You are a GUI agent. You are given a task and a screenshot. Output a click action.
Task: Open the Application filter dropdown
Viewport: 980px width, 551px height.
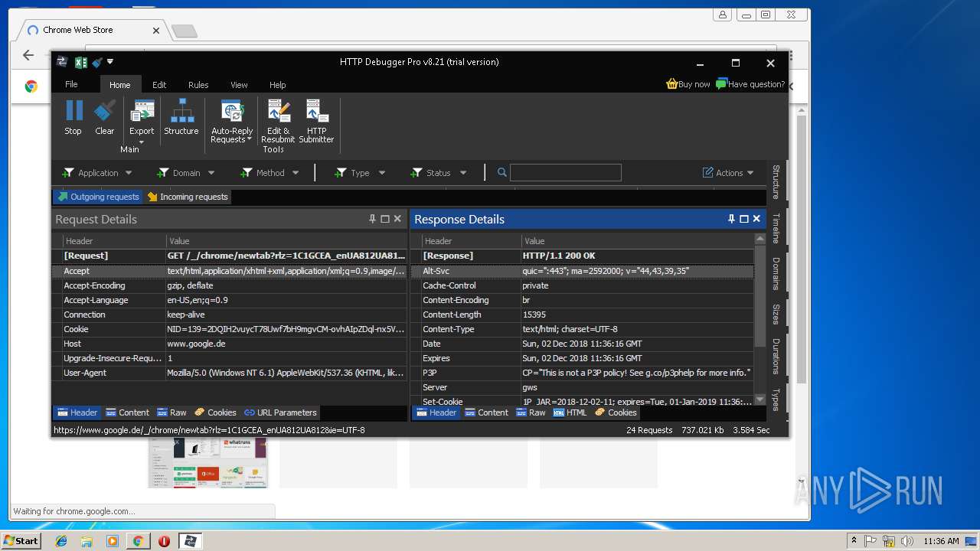pyautogui.click(x=97, y=173)
